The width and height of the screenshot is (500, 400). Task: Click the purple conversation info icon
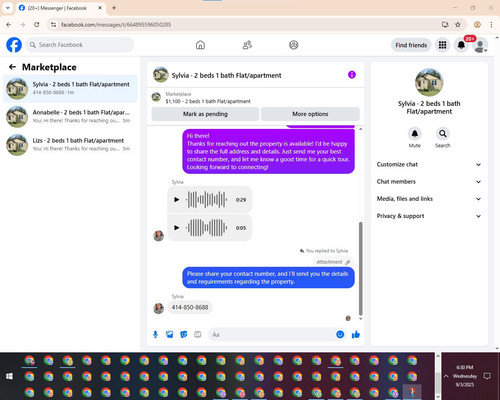click(x=352, y=75)
